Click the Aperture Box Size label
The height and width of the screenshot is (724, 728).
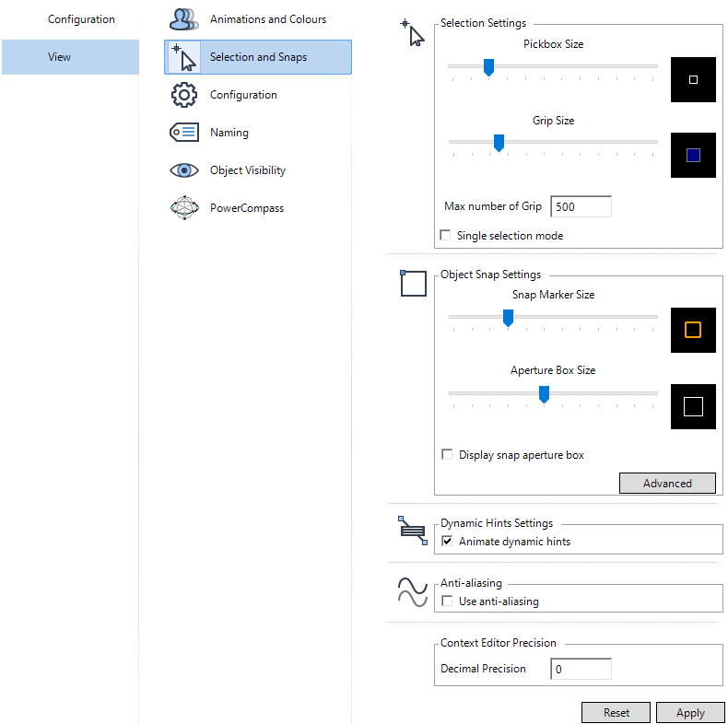pos(553,370)
